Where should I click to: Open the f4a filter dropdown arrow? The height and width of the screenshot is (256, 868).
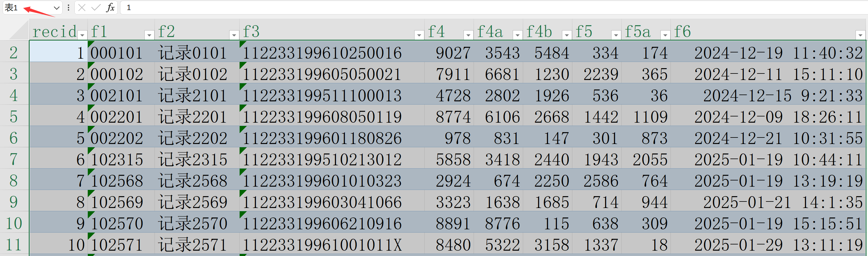[x=517, y=35]
